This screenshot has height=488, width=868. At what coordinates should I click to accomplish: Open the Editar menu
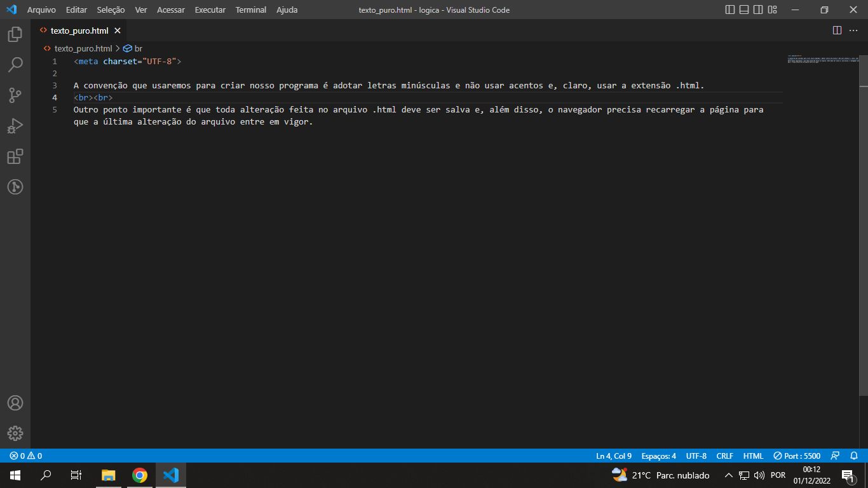pos(76,10)
